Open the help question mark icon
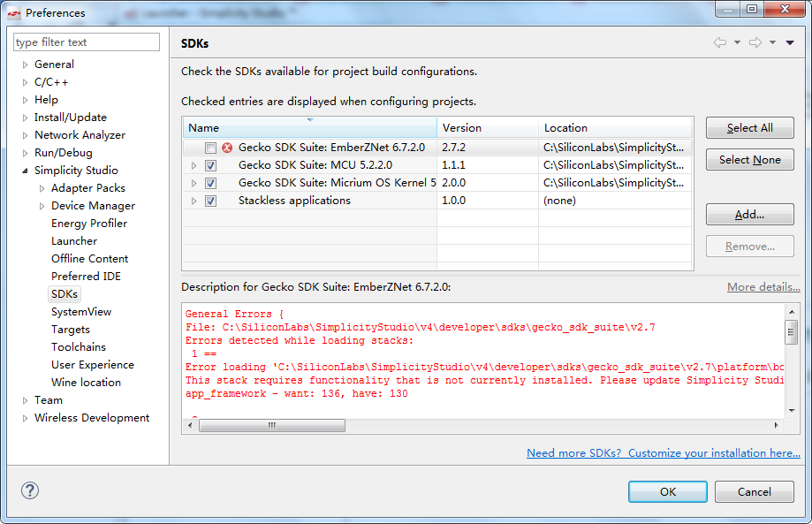 point(30,490)
